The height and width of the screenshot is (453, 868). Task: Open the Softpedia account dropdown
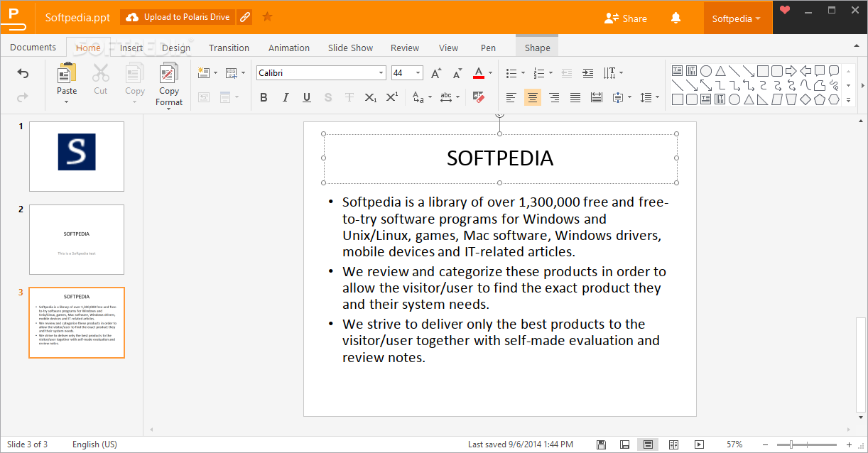click(737, 18)
